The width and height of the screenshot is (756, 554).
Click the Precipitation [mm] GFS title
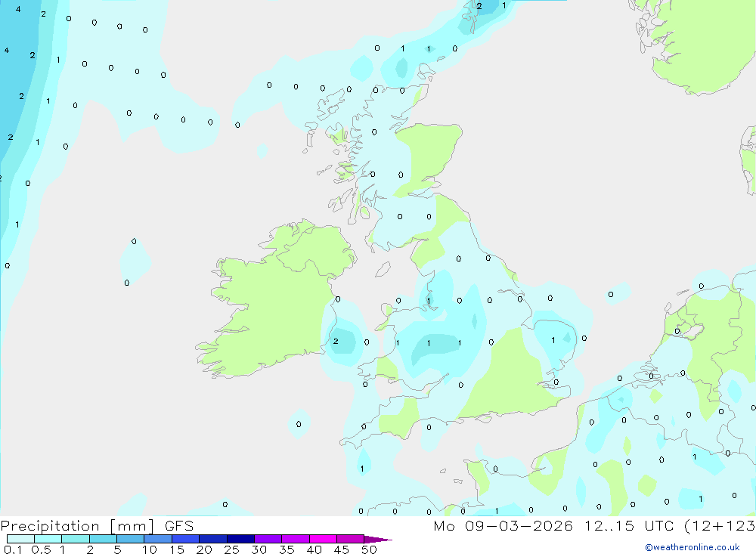[97, 526]
